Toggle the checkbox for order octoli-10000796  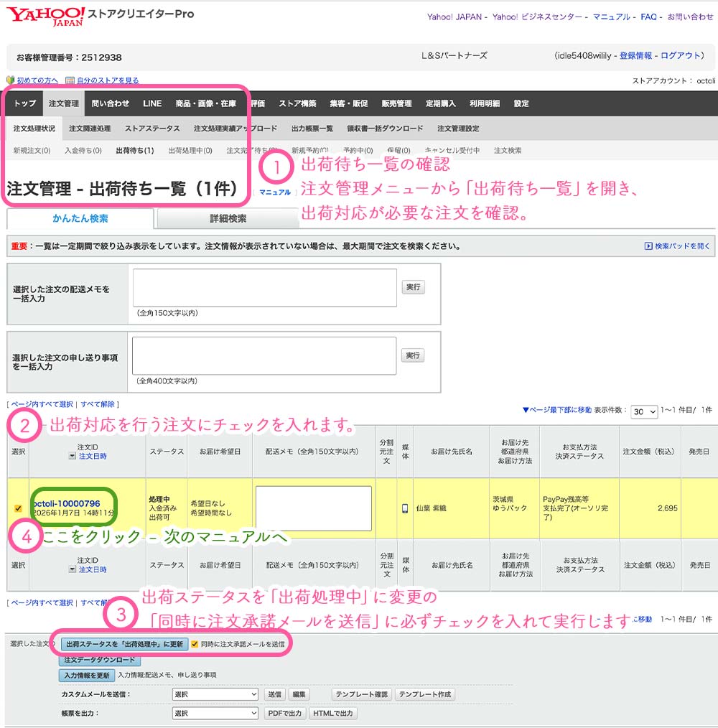pos(18,508)
